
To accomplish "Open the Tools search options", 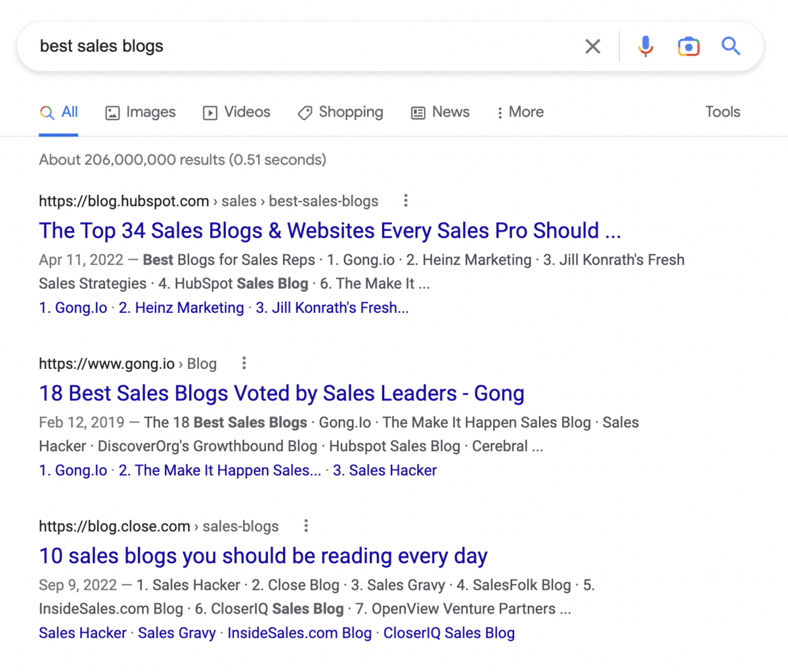I will pos(722,112).
